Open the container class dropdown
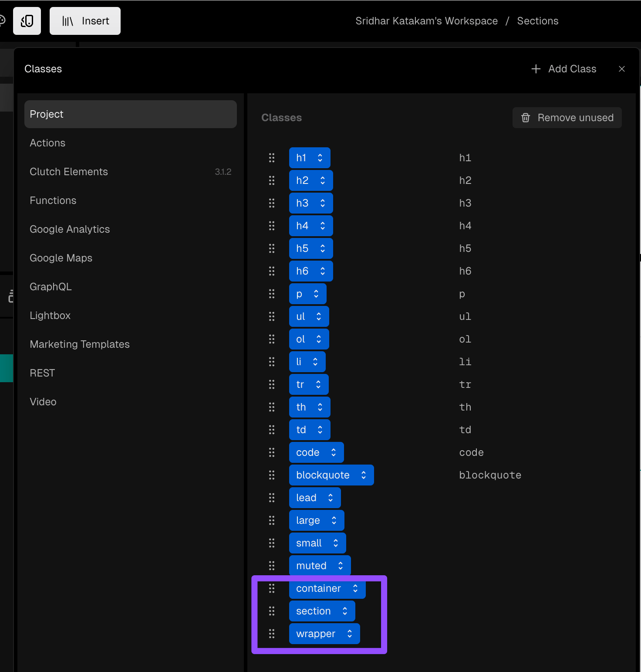 (327, 588)
